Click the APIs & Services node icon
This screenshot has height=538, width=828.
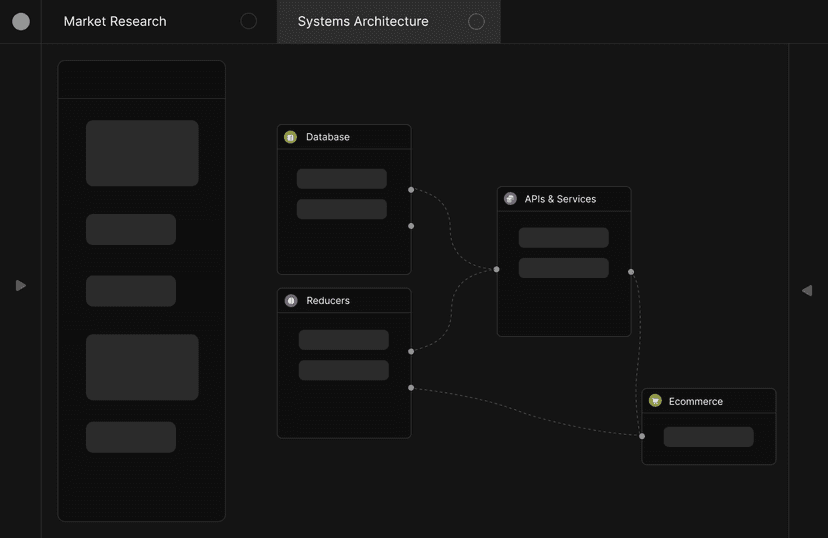coord(510,199)
